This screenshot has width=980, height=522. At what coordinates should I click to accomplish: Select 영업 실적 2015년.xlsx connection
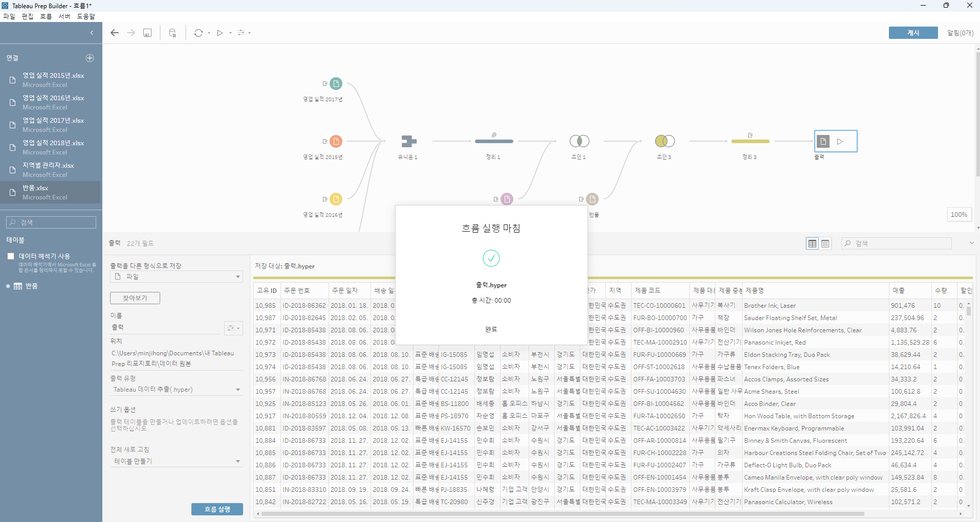(51, 80)
